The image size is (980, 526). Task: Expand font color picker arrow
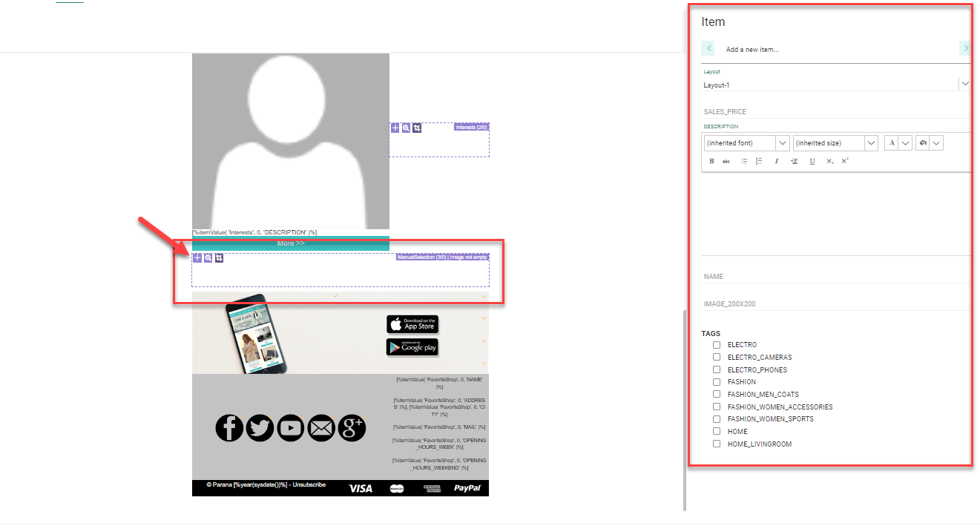(x=905, y=142)
